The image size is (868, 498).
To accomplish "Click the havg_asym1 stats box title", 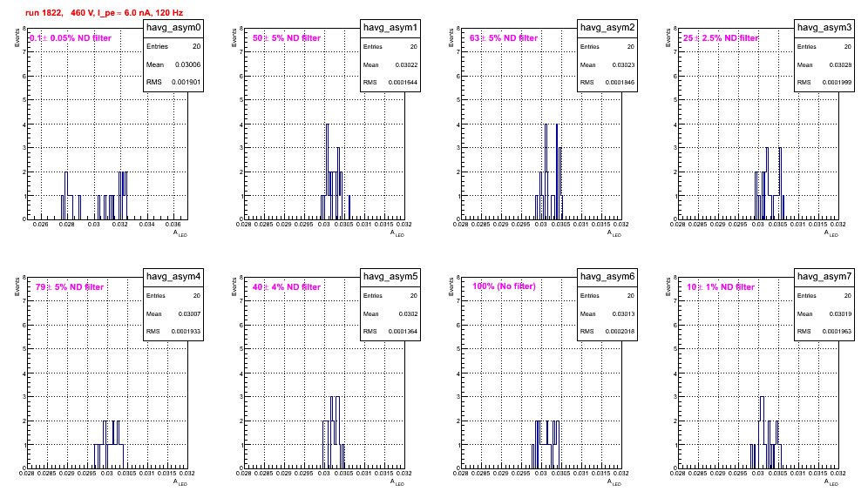I will (x=390, y=28).
